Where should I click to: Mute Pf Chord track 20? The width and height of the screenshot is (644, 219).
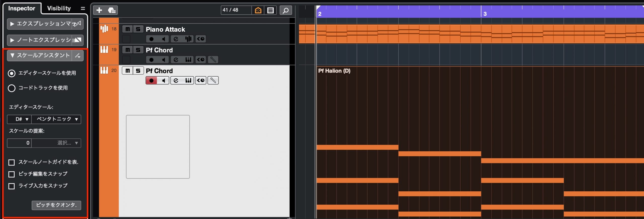pyautogui.click(x=128, y=71)
